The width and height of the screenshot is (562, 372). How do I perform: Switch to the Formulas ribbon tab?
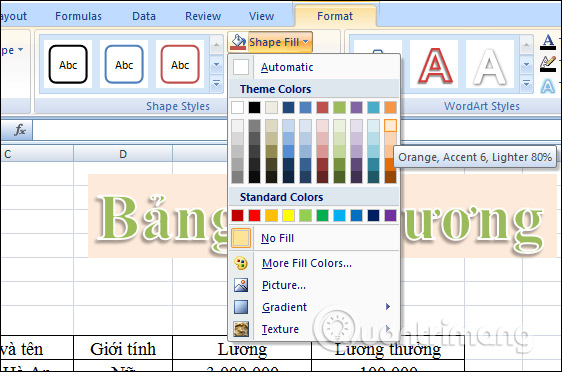pyautogui.click(x=78, y=16)
